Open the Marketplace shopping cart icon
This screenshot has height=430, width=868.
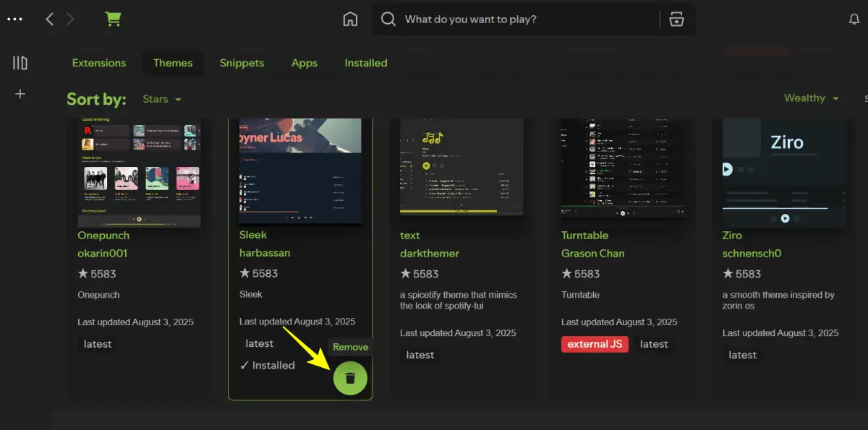113,19
